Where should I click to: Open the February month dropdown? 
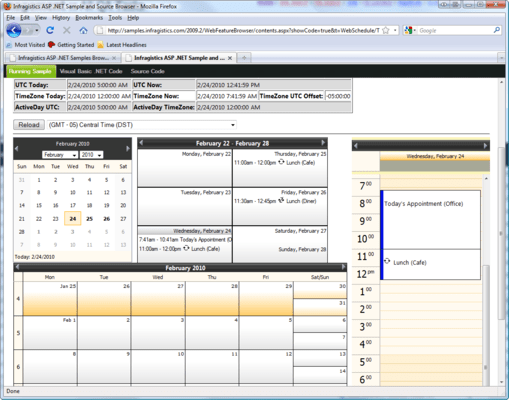click(x=74, y=155)
